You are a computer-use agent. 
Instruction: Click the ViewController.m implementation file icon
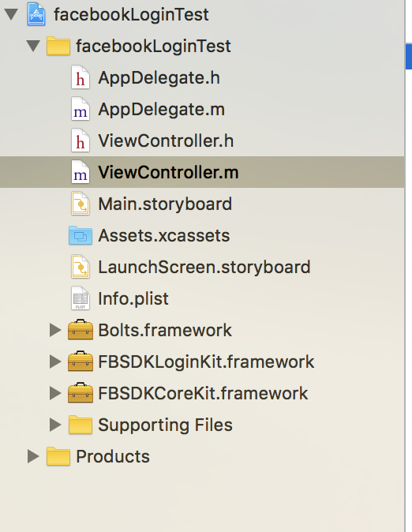click(x=81, y=172)
